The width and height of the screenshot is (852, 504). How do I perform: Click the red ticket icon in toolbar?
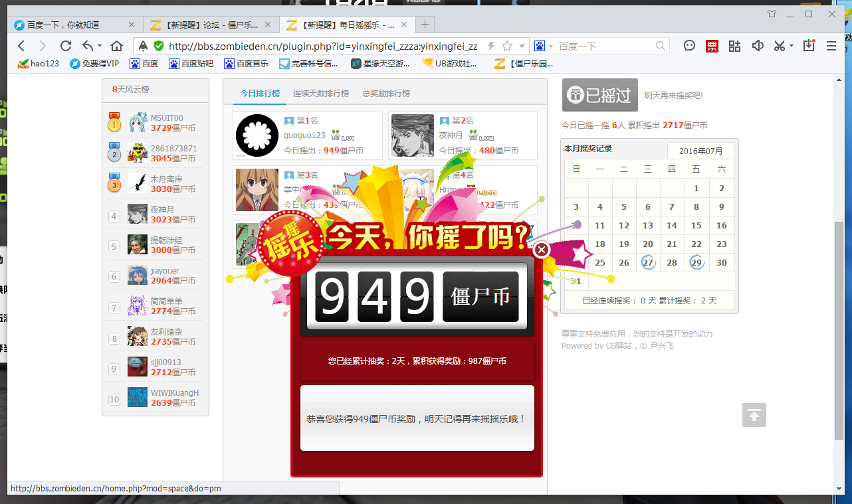coord(712,46)
